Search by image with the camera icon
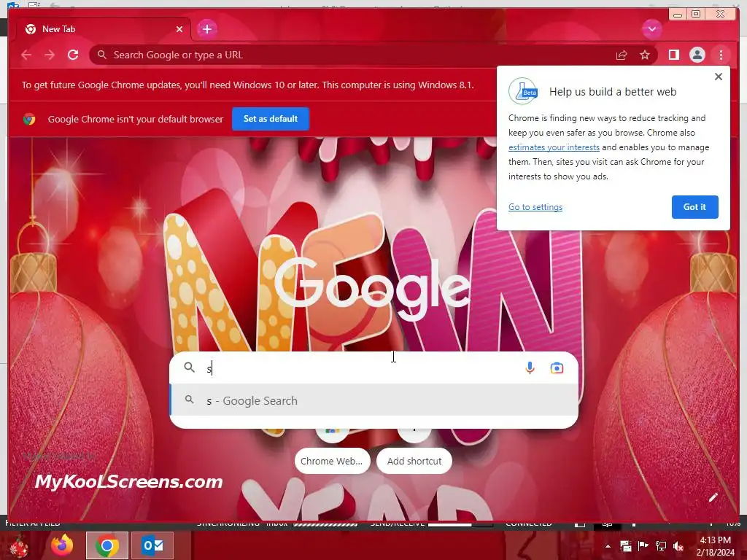 click(557, 367)
